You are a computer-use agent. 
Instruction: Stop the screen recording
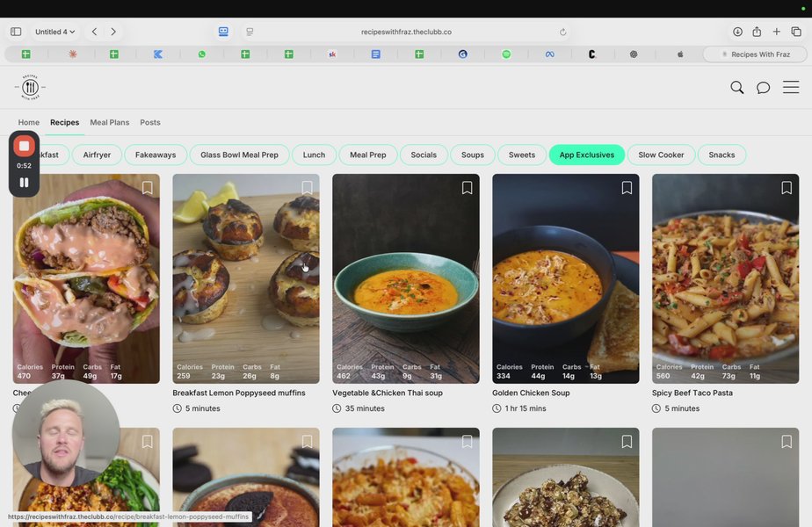coord(25,146)
